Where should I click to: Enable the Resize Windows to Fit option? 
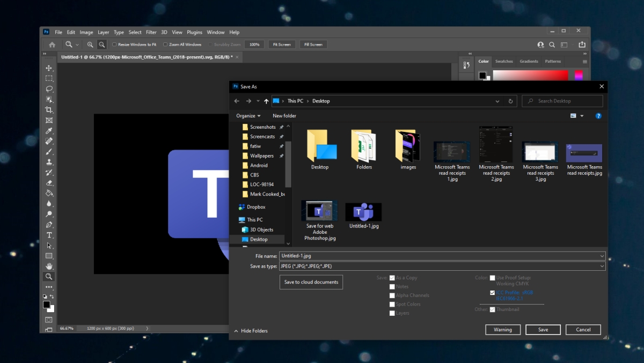(114, 44)
